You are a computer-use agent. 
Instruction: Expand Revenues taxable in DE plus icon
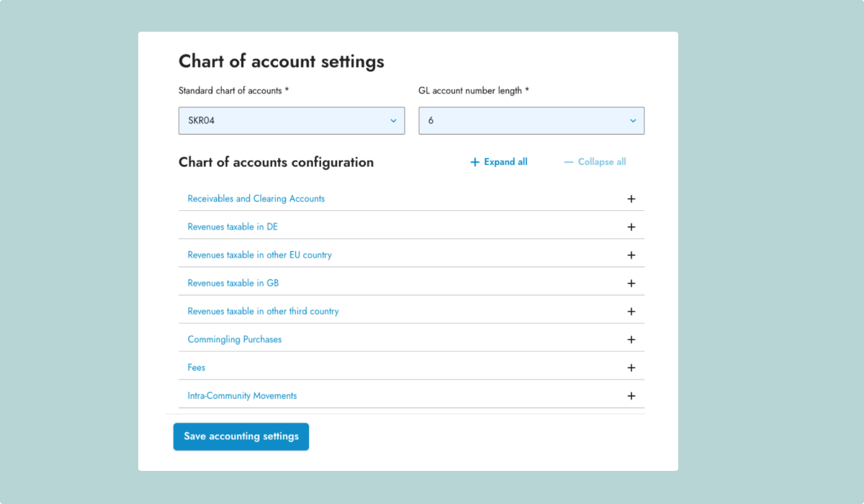coord(631,227)
